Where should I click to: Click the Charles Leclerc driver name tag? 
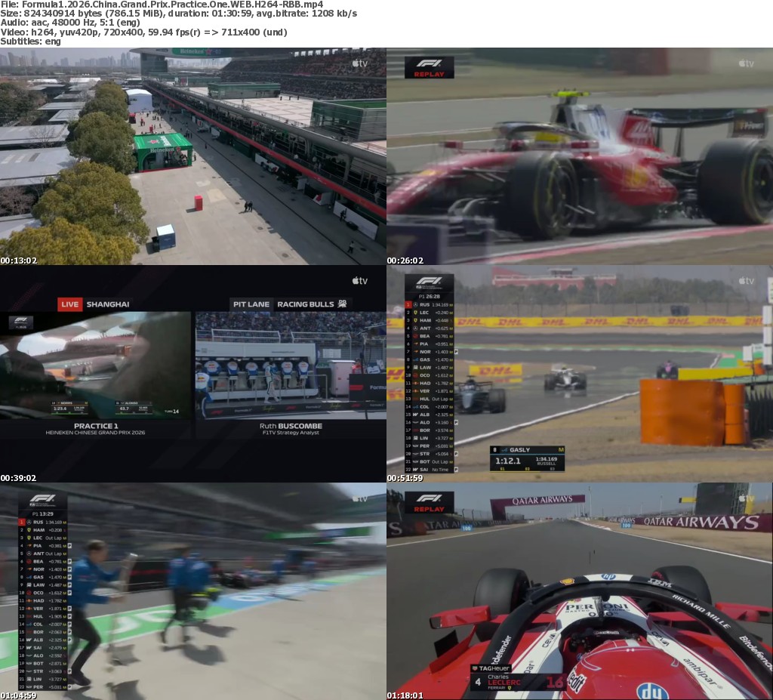click(504, 680)
